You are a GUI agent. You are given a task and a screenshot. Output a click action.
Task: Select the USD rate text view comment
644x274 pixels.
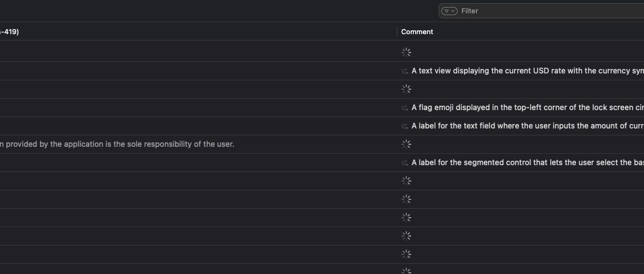pyautogui.click(x=527, y=70)
